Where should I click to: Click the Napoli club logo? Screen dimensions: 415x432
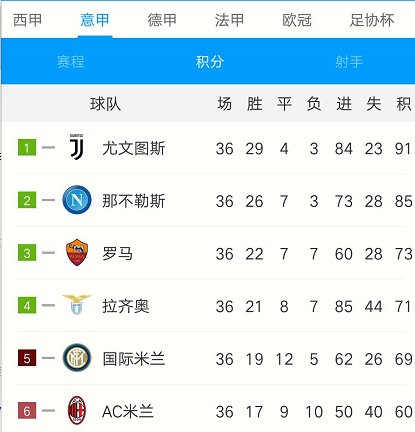pos(77,200)
